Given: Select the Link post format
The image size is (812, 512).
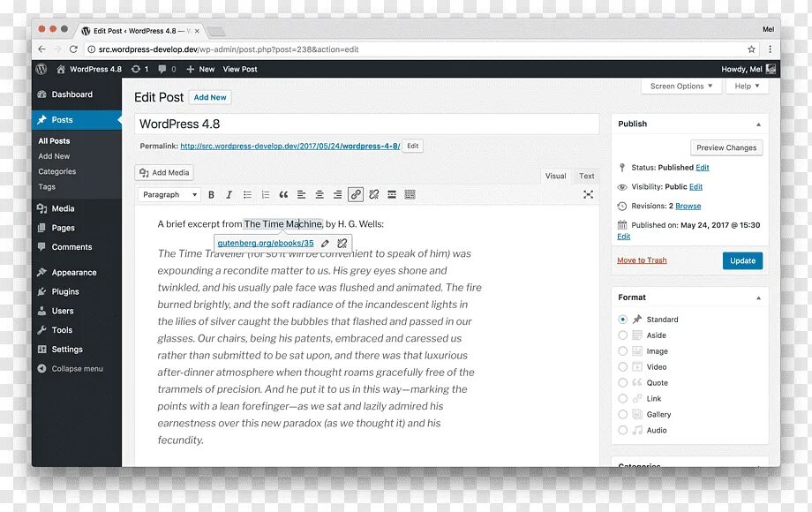Looking at the screenshot, I should coord(622,399).
